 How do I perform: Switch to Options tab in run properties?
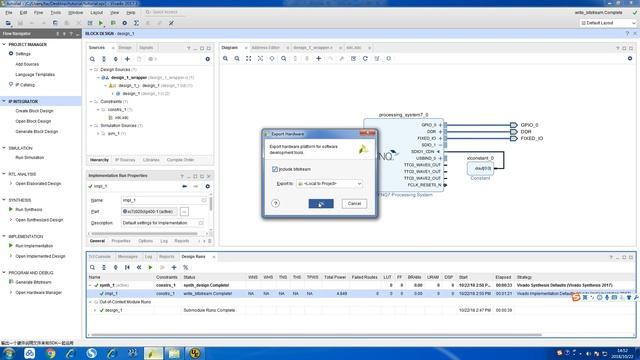coord(145,241)
